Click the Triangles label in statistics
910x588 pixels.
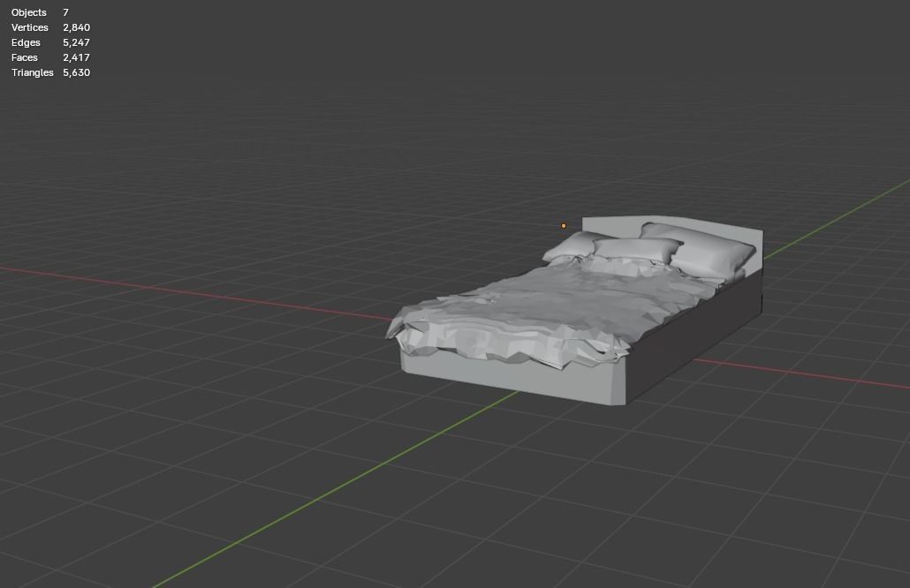(33, 72)
